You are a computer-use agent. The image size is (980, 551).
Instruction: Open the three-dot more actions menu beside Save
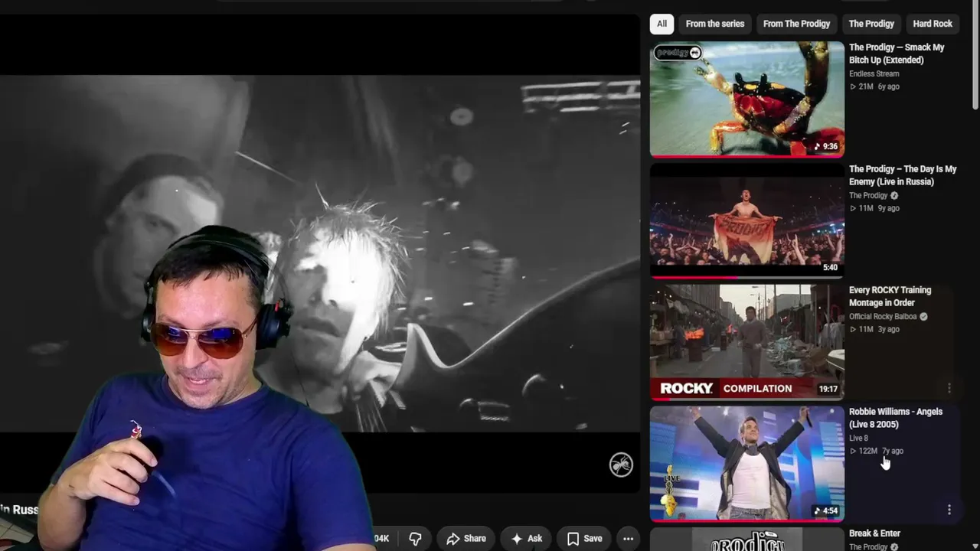(628, 539)
